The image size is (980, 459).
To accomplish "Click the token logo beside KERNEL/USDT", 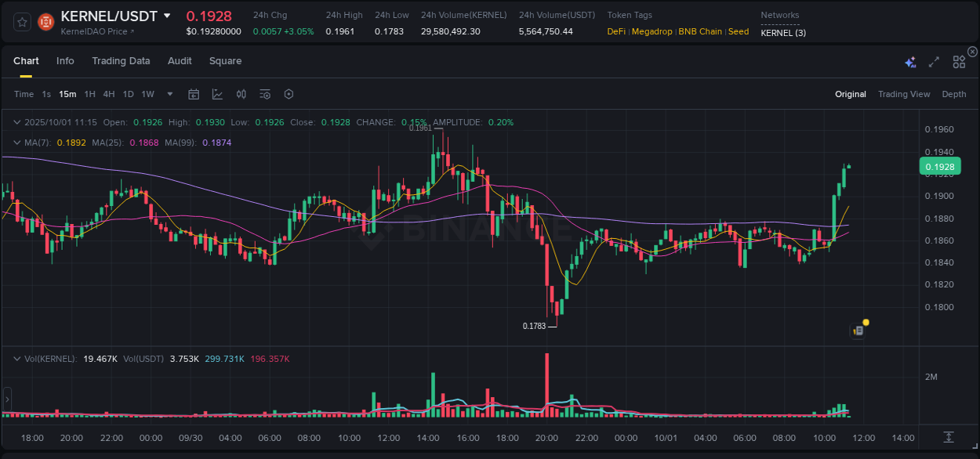I will click(x=46, y=21).
